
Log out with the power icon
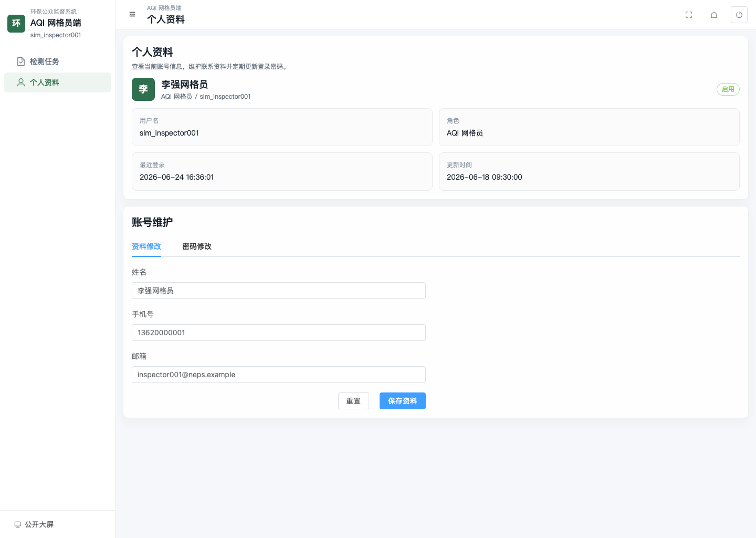739,15
